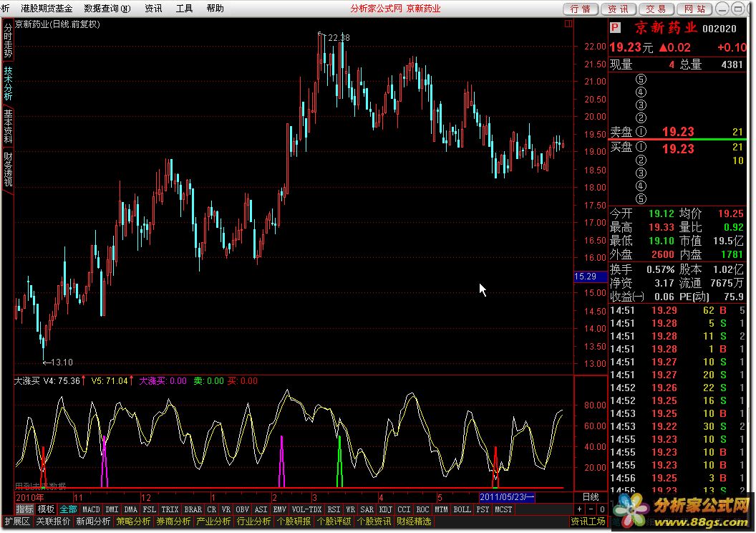Open the 工具 menu

(x=184, y=9)
